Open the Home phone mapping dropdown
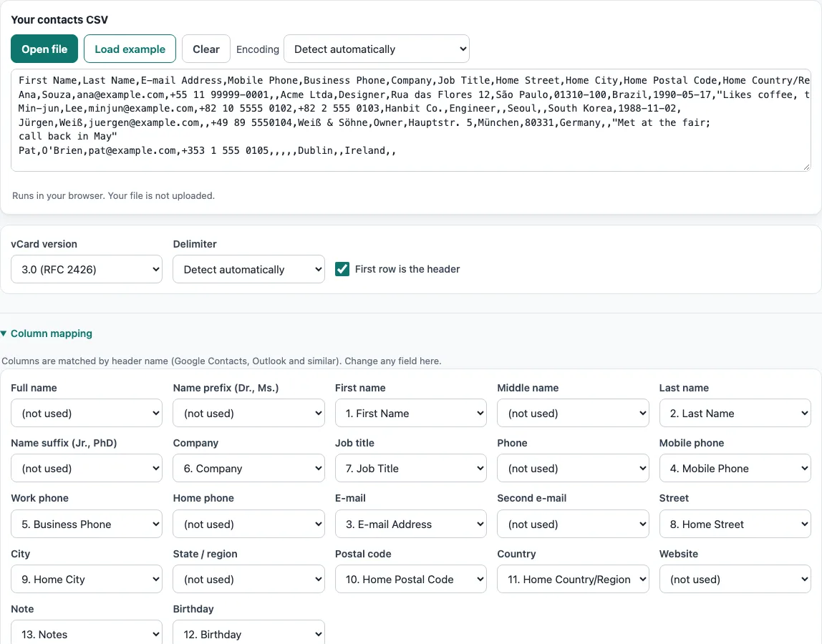 pos(248,524)
